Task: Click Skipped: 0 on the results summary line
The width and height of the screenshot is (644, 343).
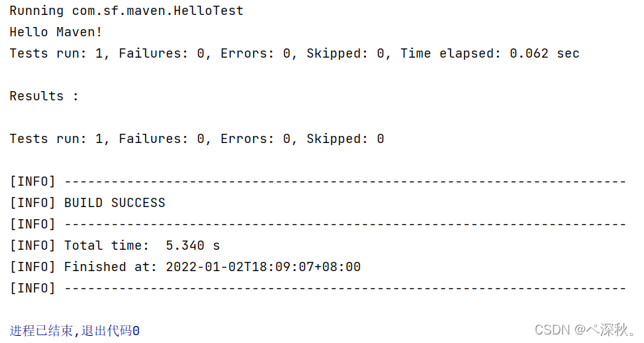Action: 345,139
